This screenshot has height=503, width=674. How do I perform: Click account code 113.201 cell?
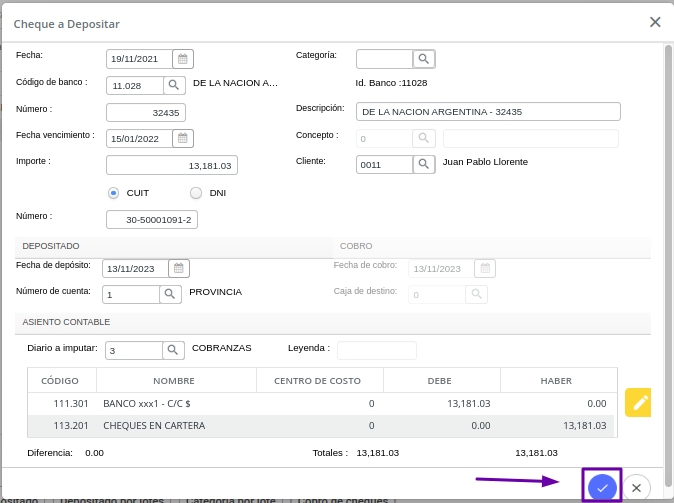[x=71, y=426]
